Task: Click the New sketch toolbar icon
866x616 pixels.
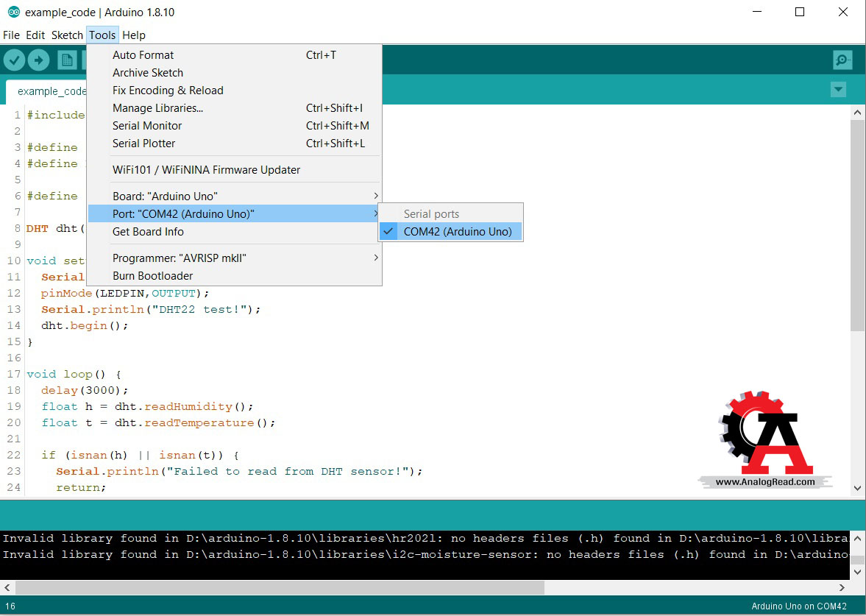Action: point(67,60)
